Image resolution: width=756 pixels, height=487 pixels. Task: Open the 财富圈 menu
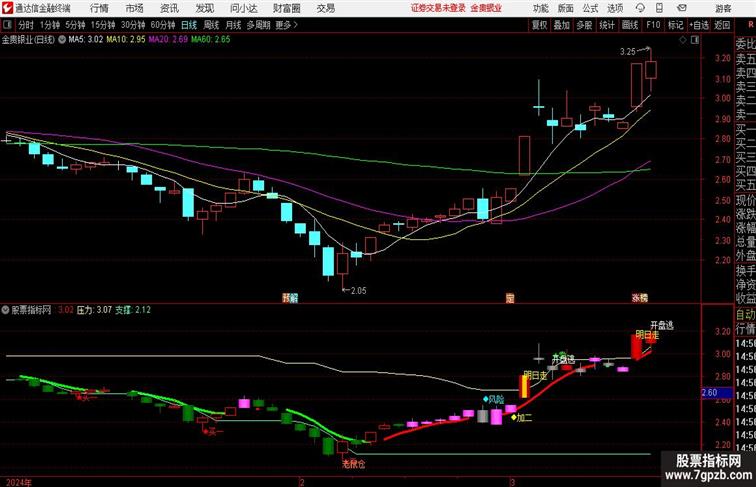286,8
